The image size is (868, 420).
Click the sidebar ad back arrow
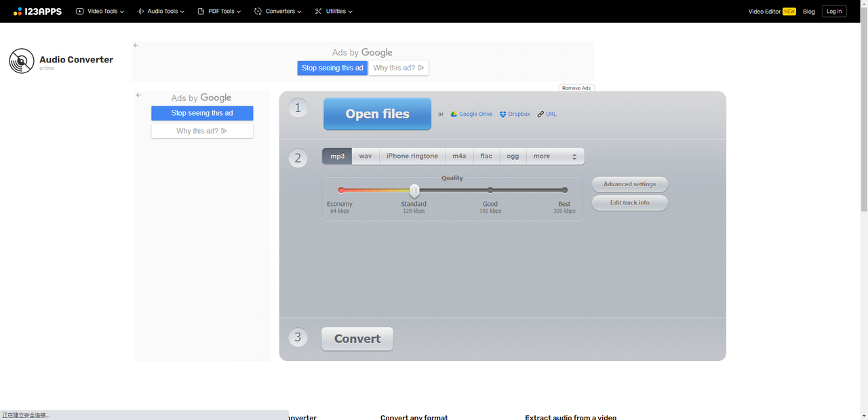tap(138, 96)
